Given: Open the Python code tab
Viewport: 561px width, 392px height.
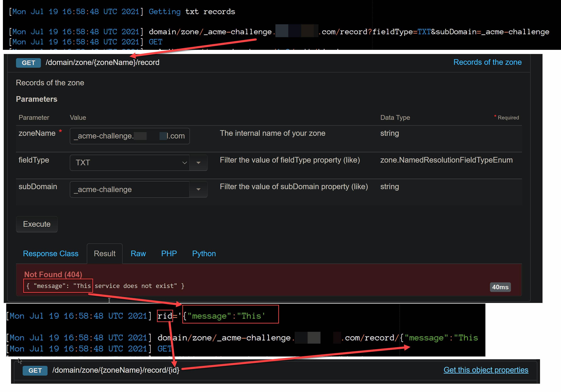Looking at the screenshot, I should [x=204, y=254].
